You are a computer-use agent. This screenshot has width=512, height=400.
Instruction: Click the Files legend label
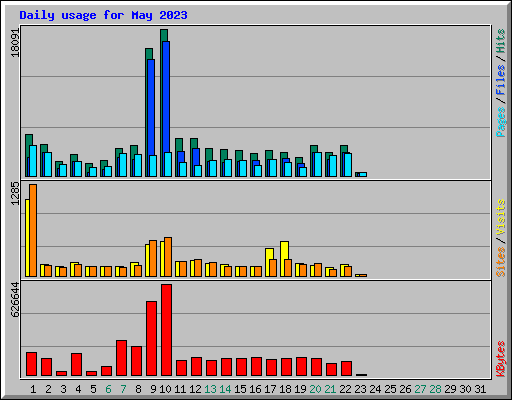click(501, 79)
